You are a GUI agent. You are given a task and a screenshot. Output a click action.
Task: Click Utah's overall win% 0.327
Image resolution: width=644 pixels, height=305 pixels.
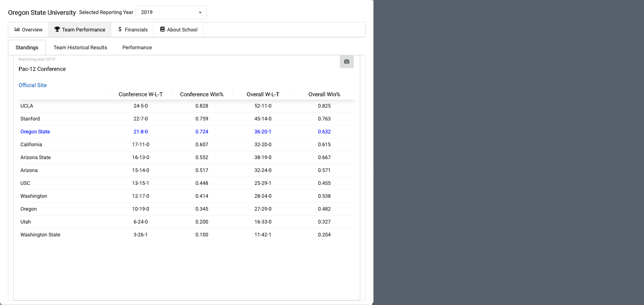coord(324,222)
